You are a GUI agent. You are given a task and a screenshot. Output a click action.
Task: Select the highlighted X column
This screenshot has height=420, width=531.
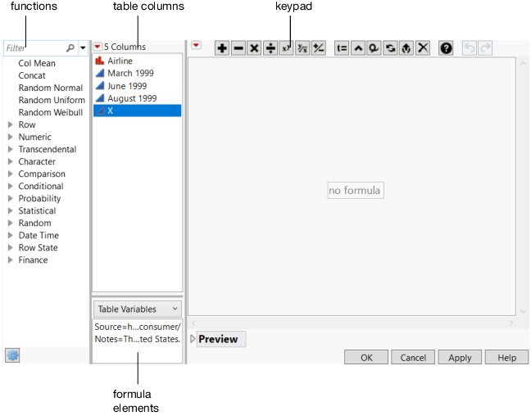[x=137, y=111]
